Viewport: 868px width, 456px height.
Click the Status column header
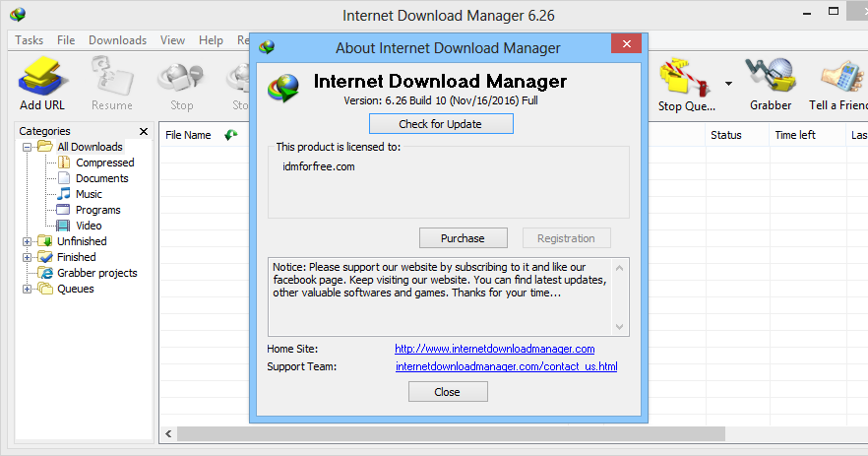[x=737, y=135]
